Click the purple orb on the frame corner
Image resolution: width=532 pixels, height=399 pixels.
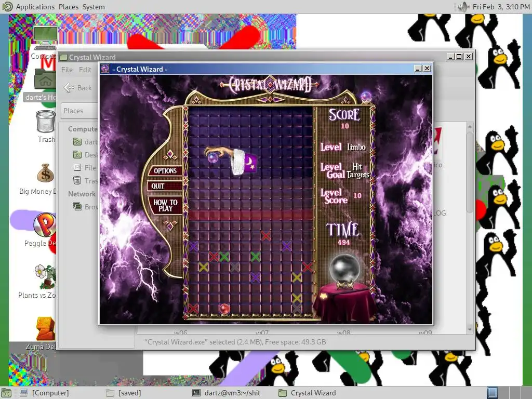click(x=366, y=96)
